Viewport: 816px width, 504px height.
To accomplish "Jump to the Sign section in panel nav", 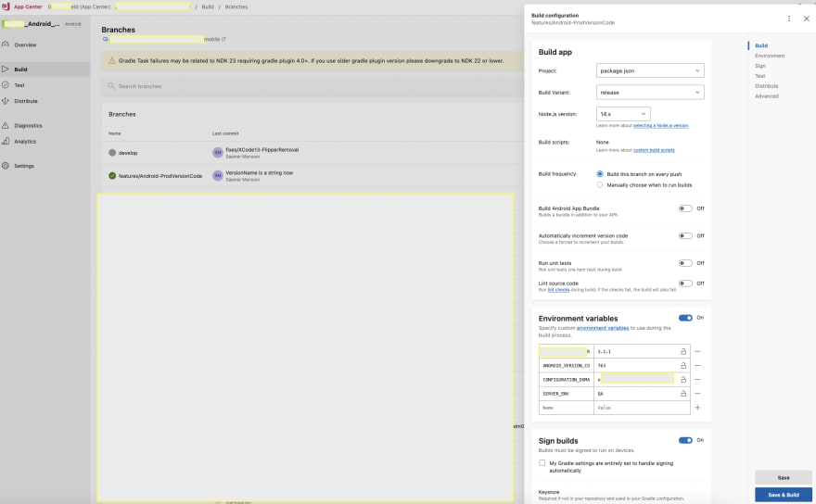I will 760,66.
